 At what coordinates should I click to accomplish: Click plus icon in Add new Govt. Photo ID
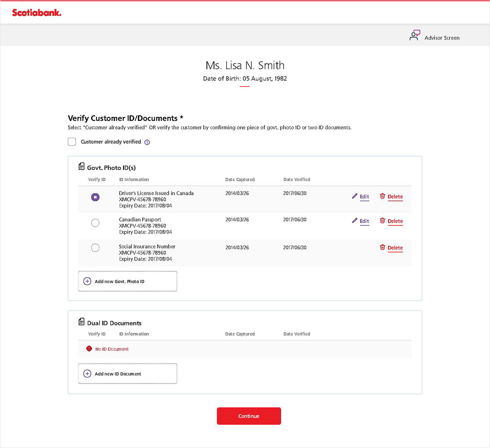87,281
